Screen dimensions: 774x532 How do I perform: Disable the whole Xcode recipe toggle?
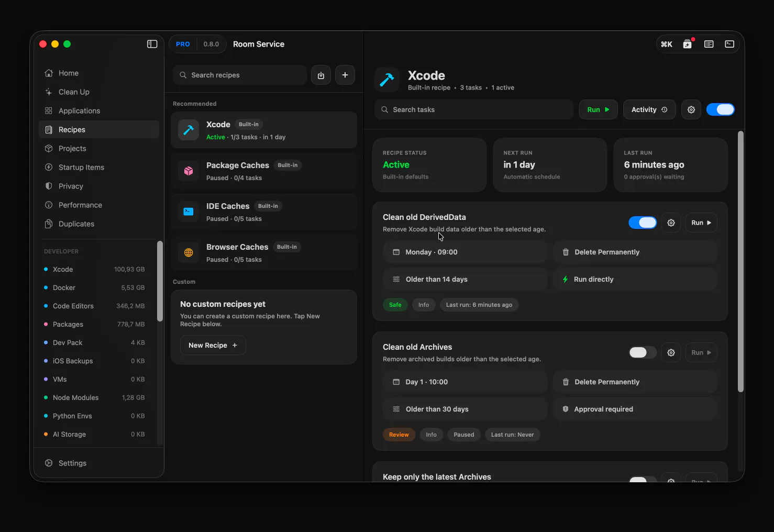tap(721, 109)
